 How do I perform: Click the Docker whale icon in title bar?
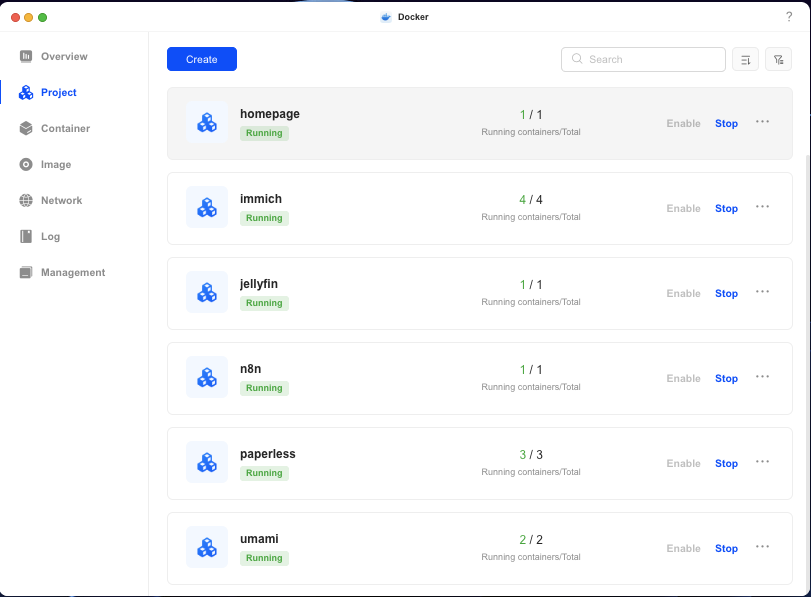coord(385,17)
